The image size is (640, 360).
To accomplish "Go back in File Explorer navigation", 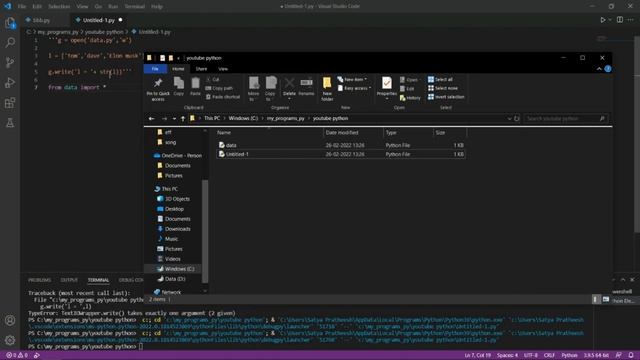I will [x=151, y=118].
